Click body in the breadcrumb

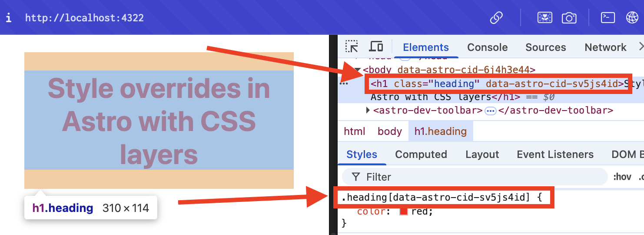pos(390,131)
